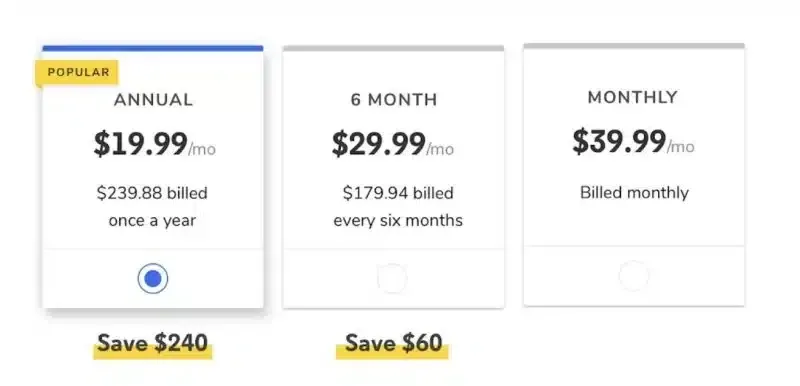800x386 pixels.
Task: Choose the 6 Month plan radio button
Action: [392, 278]
